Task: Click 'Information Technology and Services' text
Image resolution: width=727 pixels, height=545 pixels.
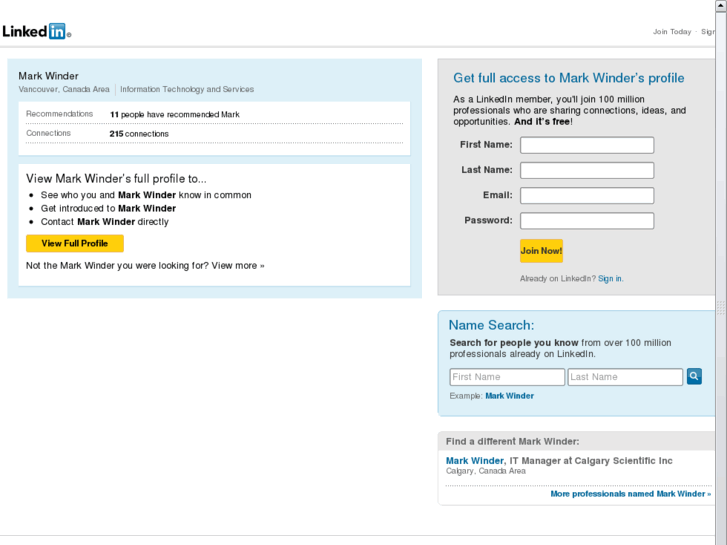Action: 187,89
